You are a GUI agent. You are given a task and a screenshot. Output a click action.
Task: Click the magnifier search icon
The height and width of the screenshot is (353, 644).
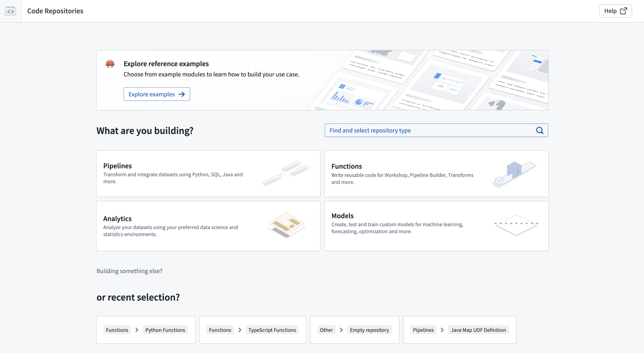pyautogui.click(x=539, y=130)
